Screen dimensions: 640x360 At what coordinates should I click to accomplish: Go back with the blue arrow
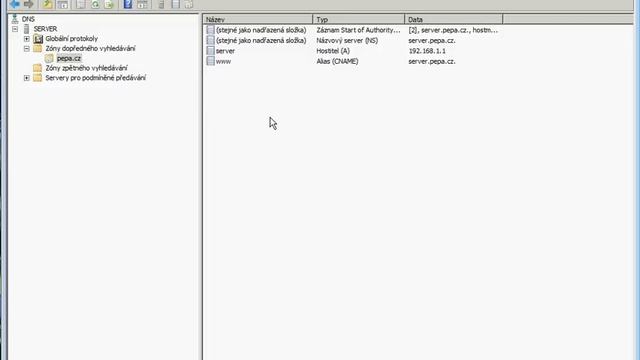click(x=15, y=4)
